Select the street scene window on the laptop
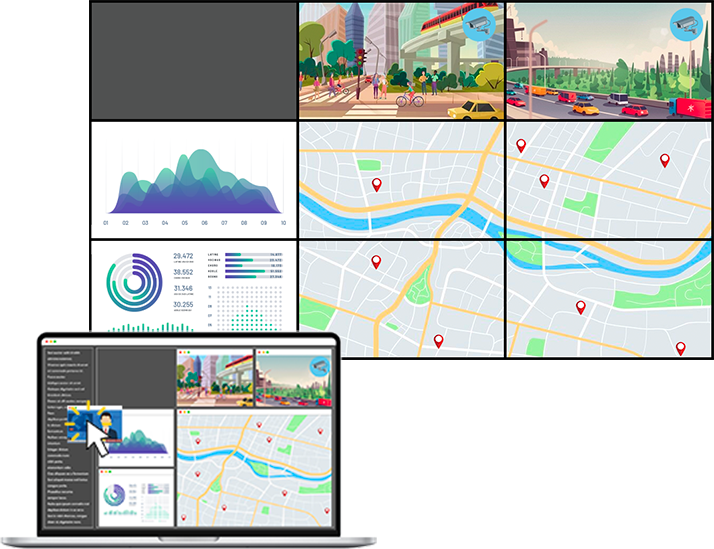The height and width of the screenshot is (549, 714). point(215,382)
